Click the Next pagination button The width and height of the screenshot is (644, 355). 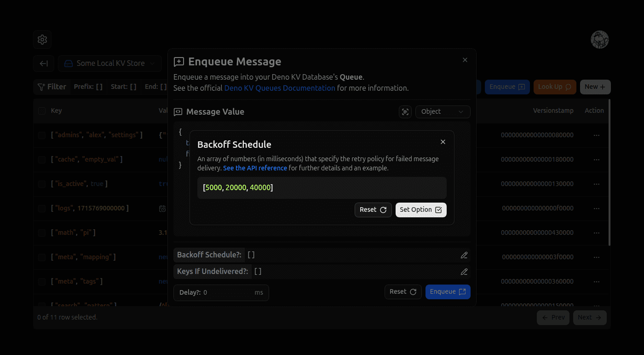point(589,317)
